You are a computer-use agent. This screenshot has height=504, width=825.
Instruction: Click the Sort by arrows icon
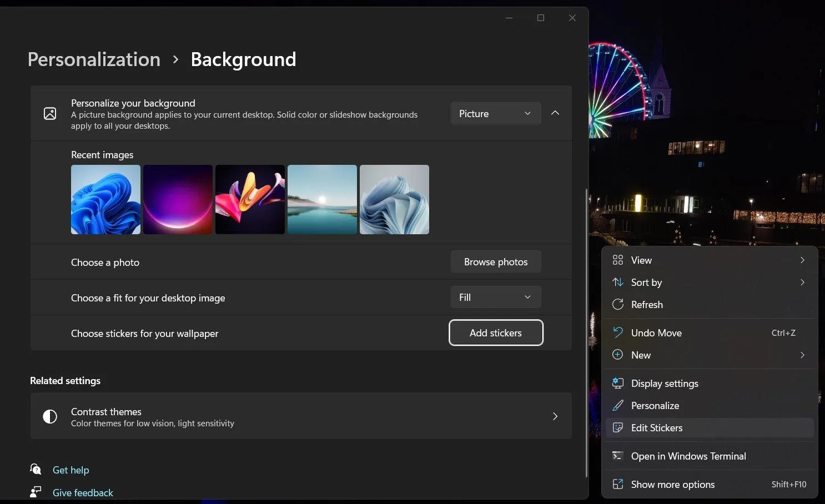618,282
